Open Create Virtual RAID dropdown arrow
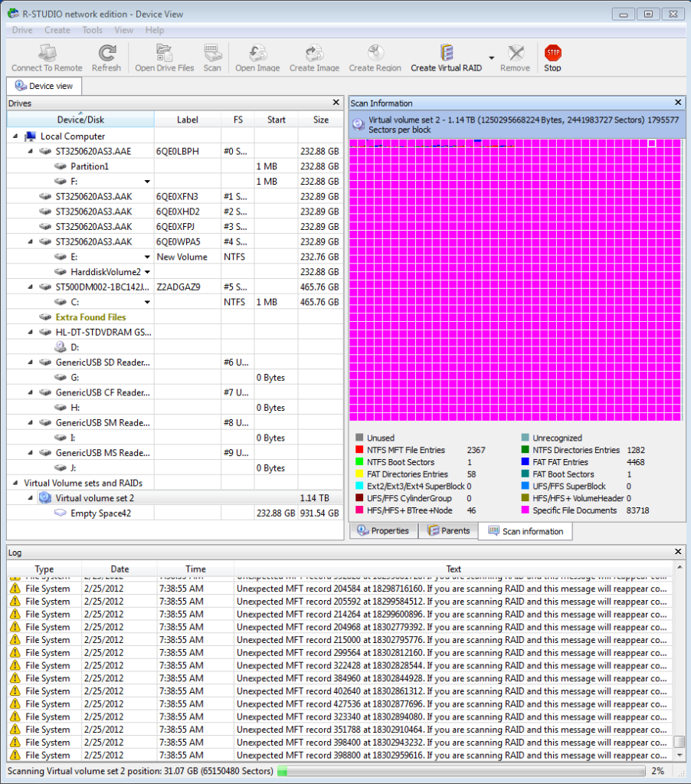This screenshot has width=691, height=784. pyautogui.click(x=492, y=58)
